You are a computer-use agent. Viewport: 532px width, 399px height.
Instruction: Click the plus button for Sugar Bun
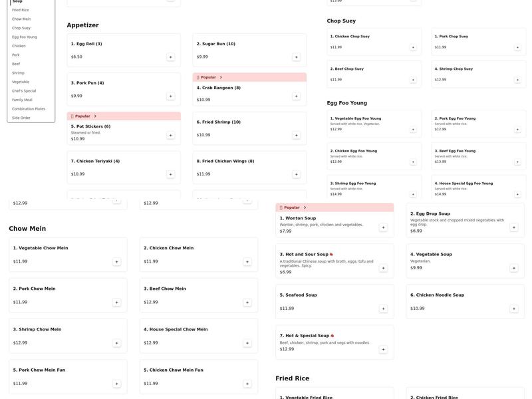(x=296, y=57)
